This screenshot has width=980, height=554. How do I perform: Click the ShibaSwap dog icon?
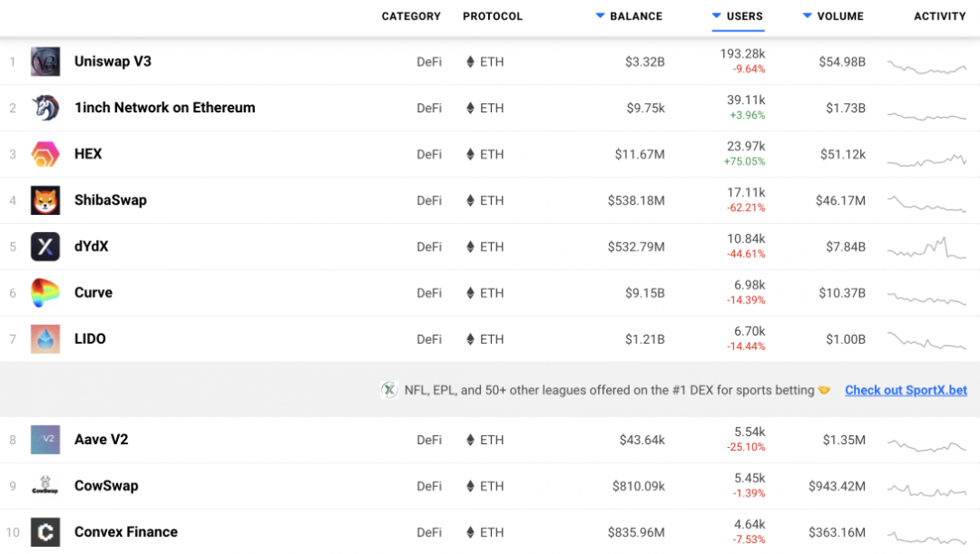45,200
